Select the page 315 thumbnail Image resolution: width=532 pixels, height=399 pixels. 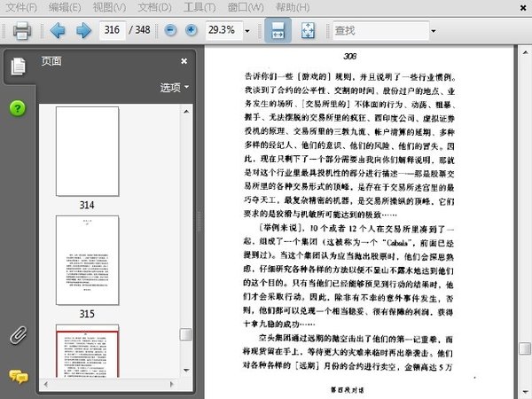[x=87, y=260]
